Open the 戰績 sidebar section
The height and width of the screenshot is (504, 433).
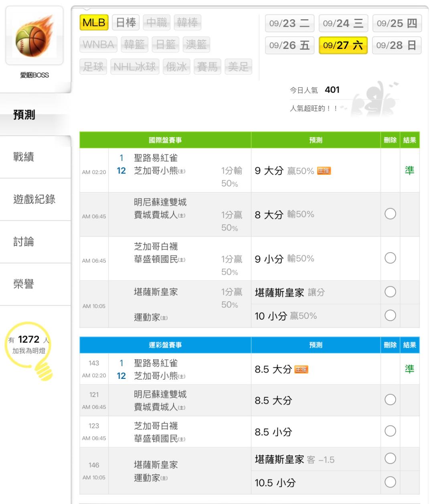[24, 157]
